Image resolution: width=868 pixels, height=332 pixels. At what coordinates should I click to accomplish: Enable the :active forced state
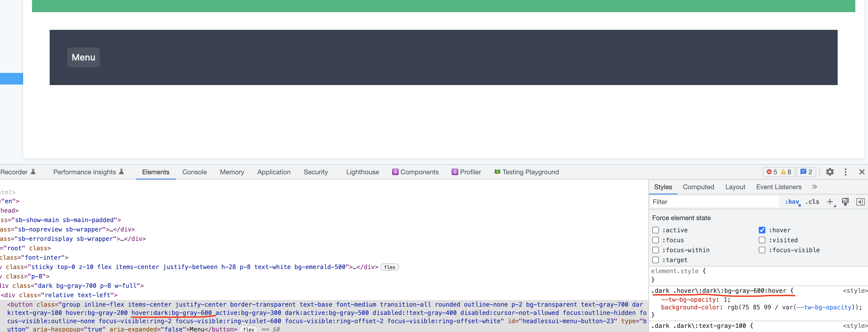(x=655, y=230)
